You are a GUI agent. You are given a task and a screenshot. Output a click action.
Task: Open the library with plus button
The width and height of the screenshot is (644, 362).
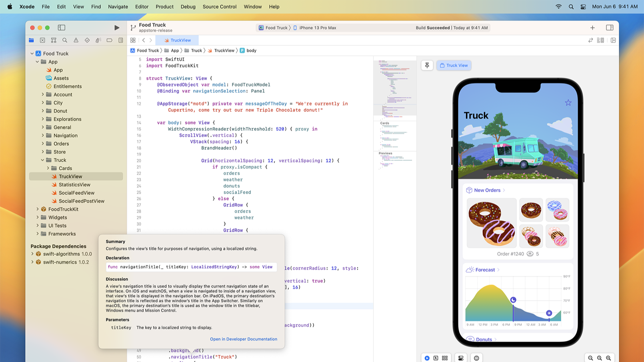(x=592, y=28)
